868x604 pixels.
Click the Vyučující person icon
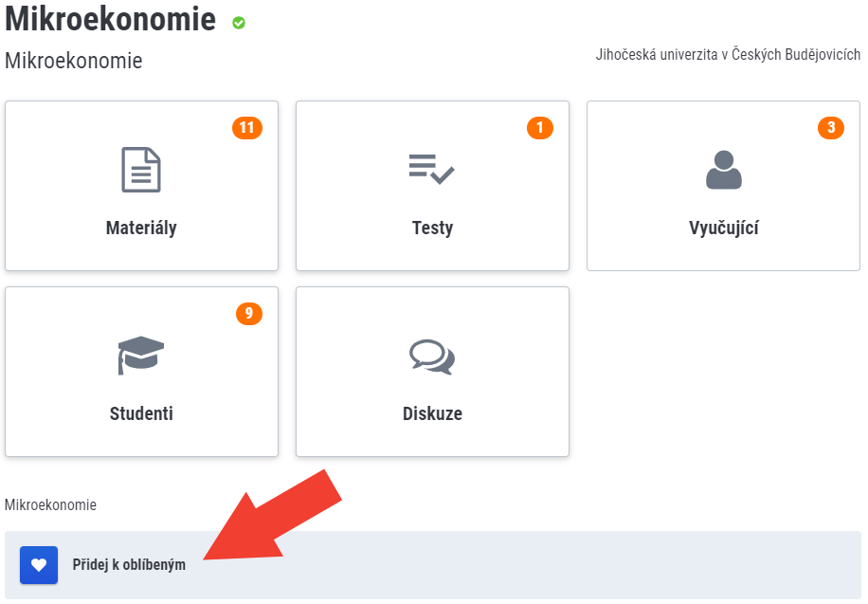tap(724, 170)
